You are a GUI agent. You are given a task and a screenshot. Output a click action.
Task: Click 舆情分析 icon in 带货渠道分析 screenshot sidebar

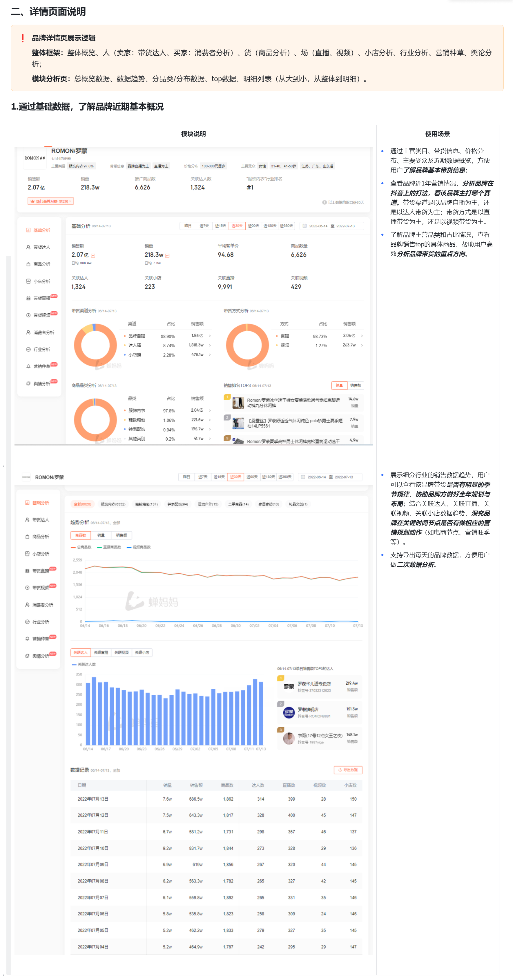tap(28, 383)
